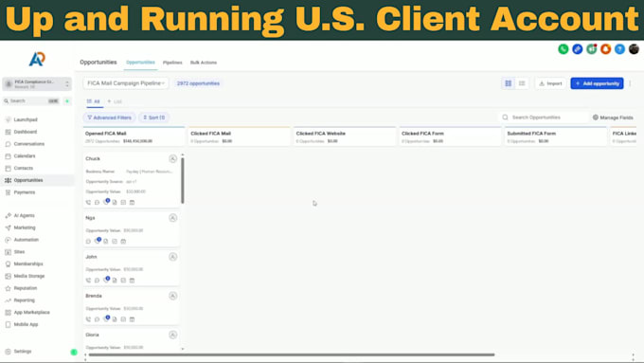Click the 2972 opportunities count badge
The width and height of the screenshot is (644, 363).
(198, 83)
